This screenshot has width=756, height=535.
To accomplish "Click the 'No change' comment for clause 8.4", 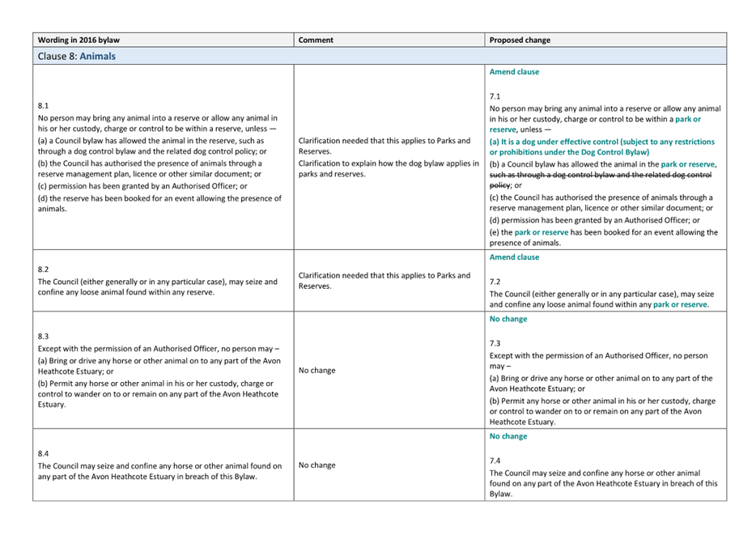I will (316, 465).
